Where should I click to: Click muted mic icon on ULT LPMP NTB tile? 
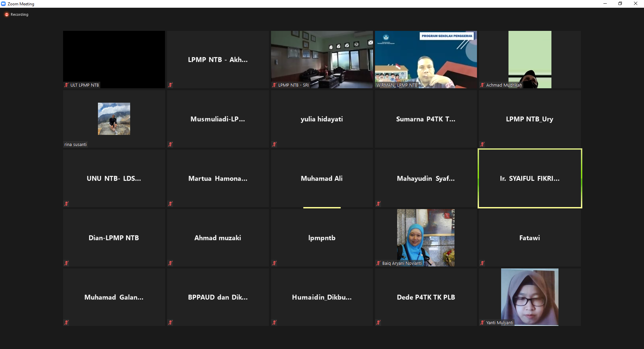[66, 85]
